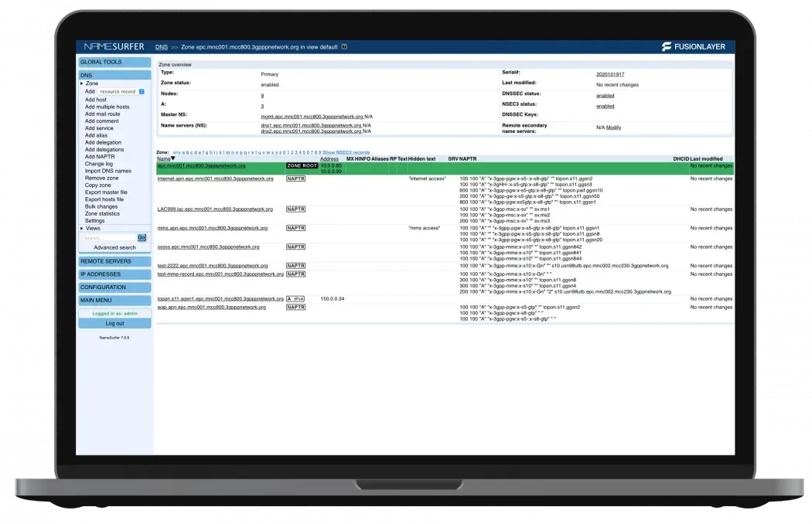
Task: Click Modify link for remote secondary servers
Action: 613,127
